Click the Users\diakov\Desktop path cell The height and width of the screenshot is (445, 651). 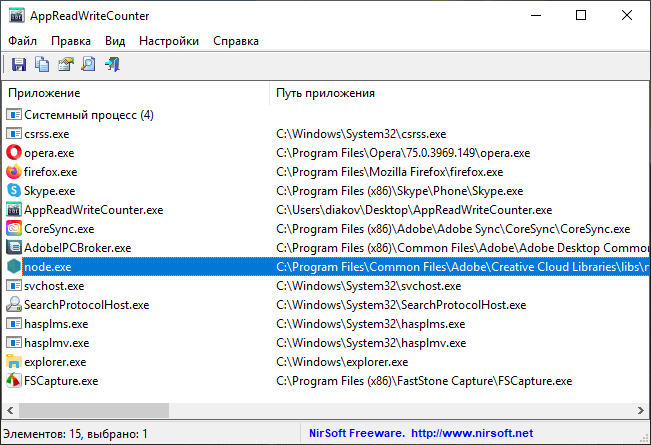414,210
